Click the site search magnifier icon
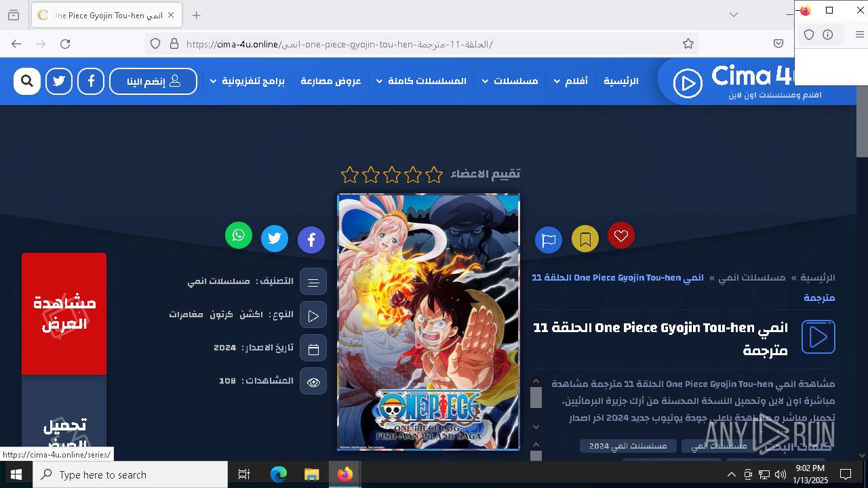 point(27,81)
